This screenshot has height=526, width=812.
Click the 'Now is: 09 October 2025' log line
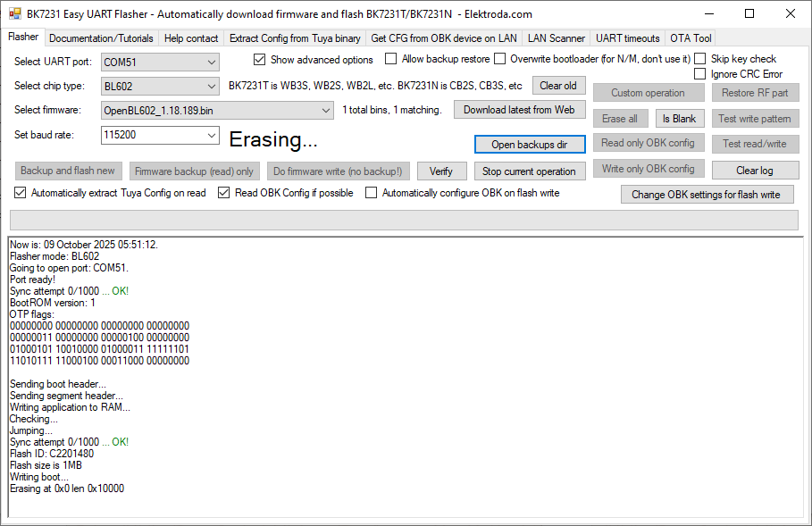[84, 245]
